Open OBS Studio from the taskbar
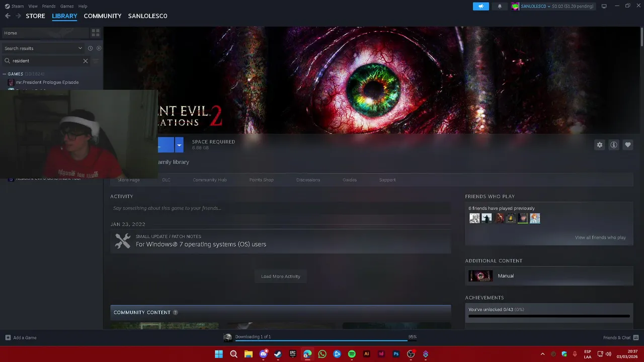 411,354
